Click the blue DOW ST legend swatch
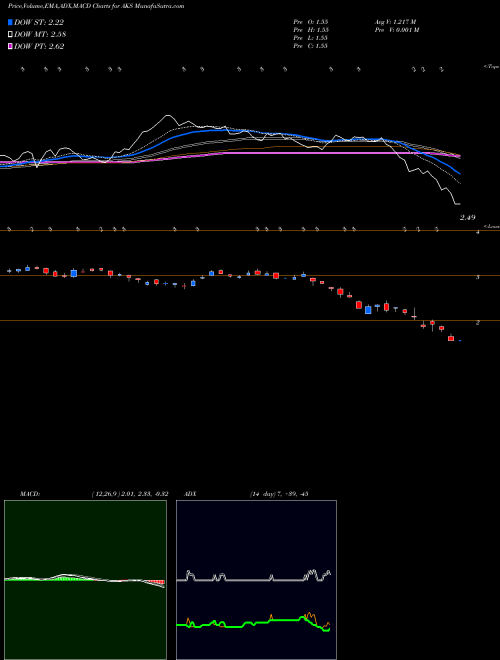Screen dimensions: 500x660 [x=11, y=22]
